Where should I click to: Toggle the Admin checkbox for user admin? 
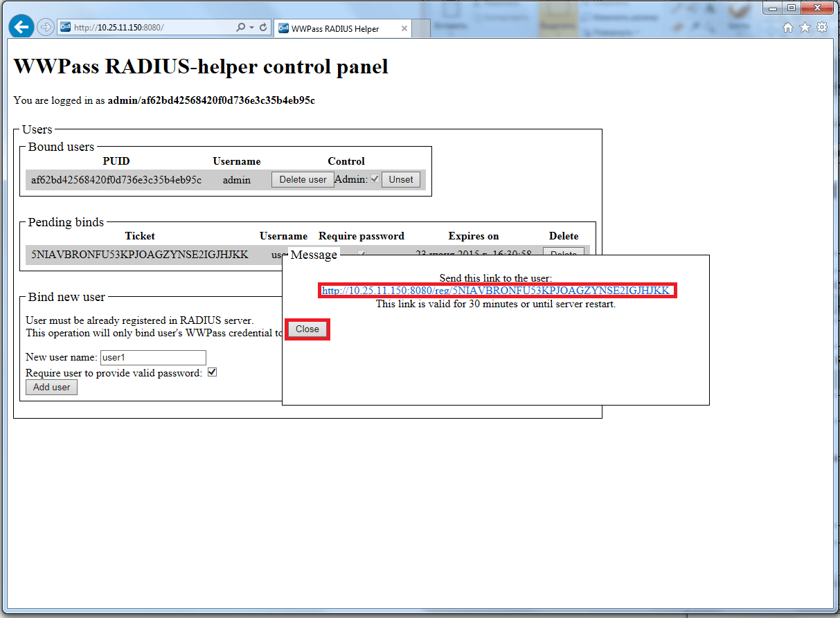[375, 179]
